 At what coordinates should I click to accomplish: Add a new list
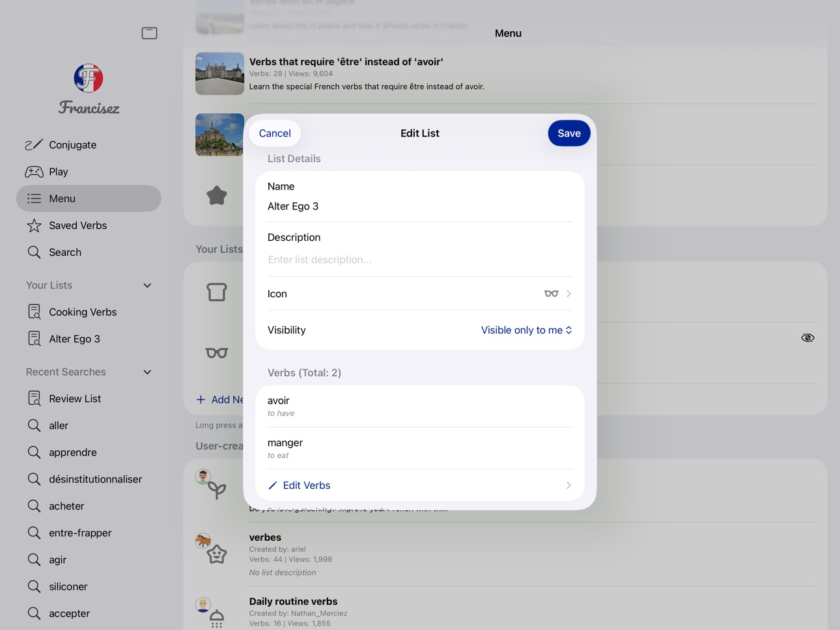[220, 400]
